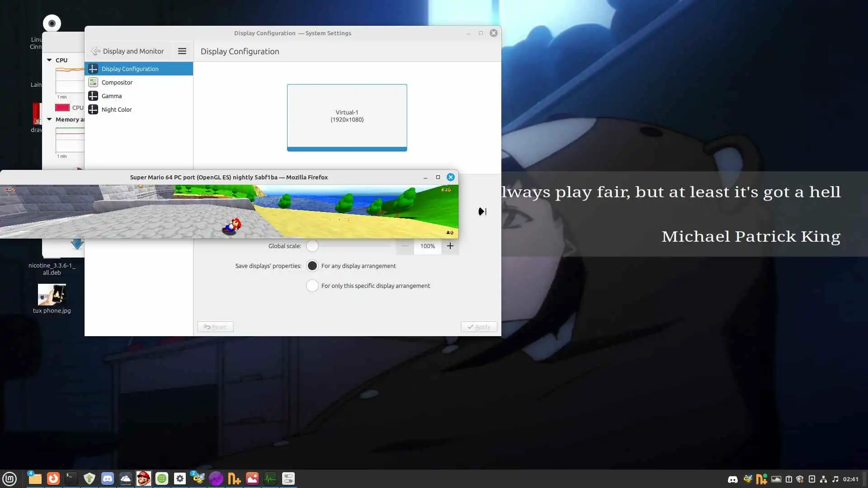Increase global scale with plus button

450,246
